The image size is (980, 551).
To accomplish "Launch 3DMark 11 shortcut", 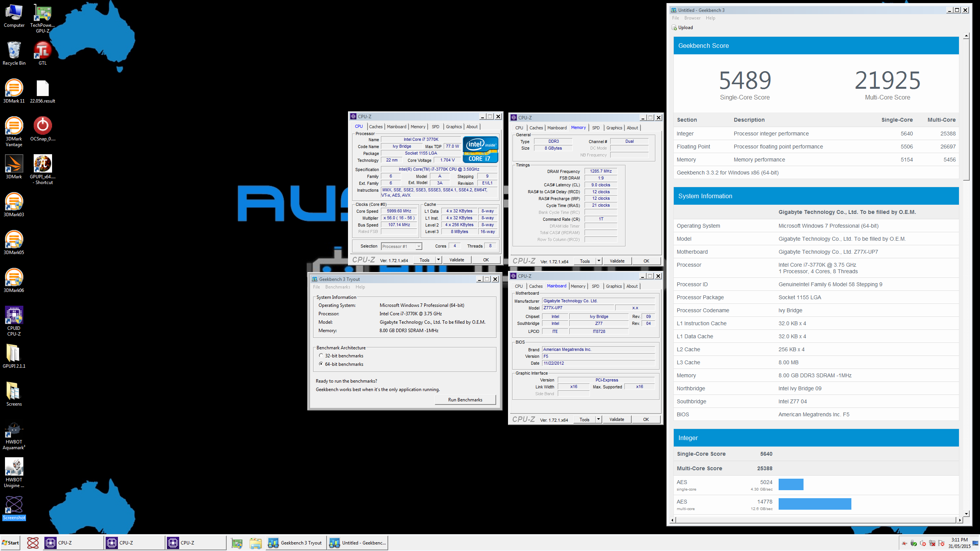I will tap(14, 91).
